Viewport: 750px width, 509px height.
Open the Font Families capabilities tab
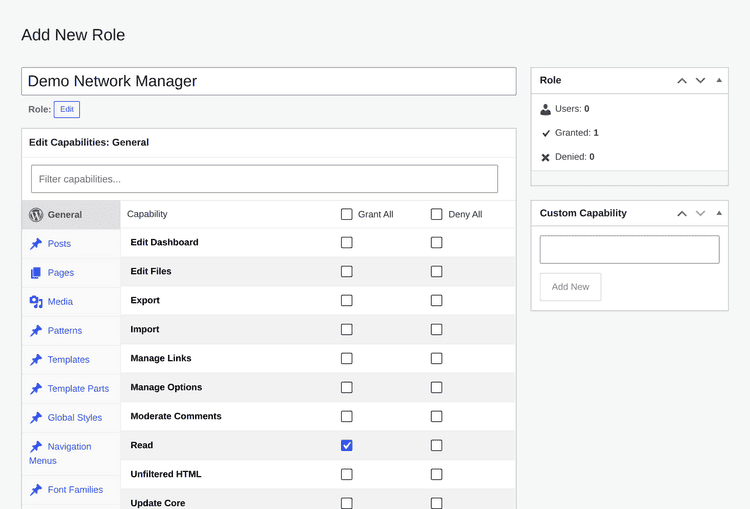[x=71, y=490]
